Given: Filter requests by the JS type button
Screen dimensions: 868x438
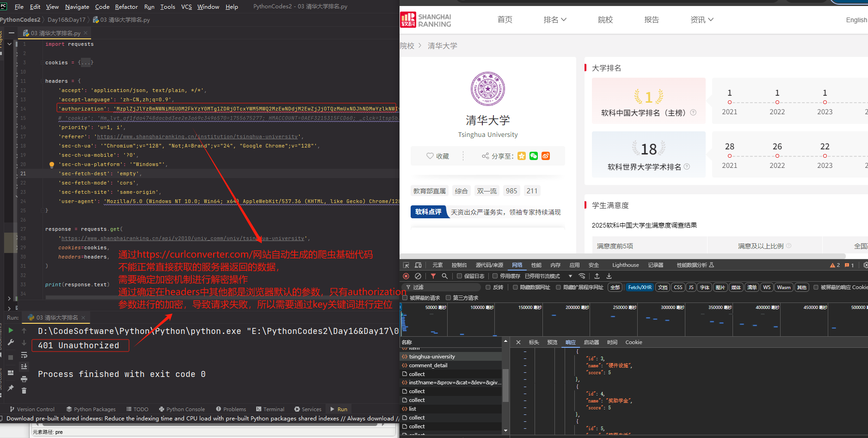Looking at the screenshot, I should (x=691, y=287).
